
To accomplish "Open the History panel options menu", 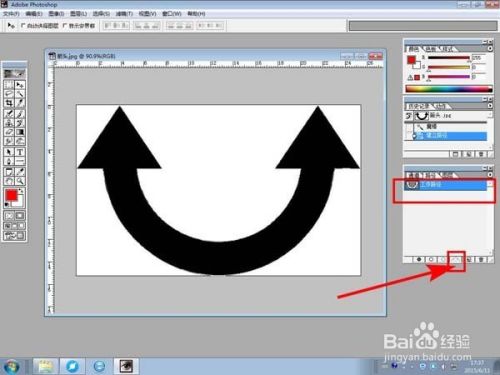I will point(490,105).
